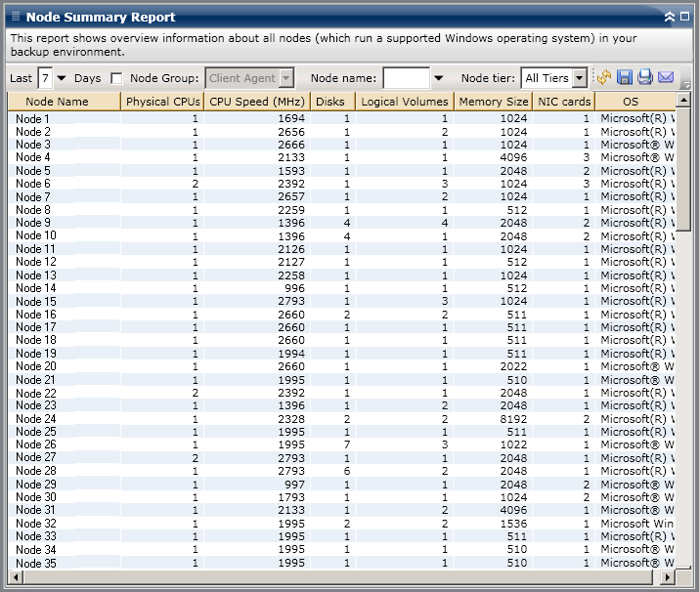Select the Node 28 row
This screenshot has width=700, height=592.
(341, 471)
